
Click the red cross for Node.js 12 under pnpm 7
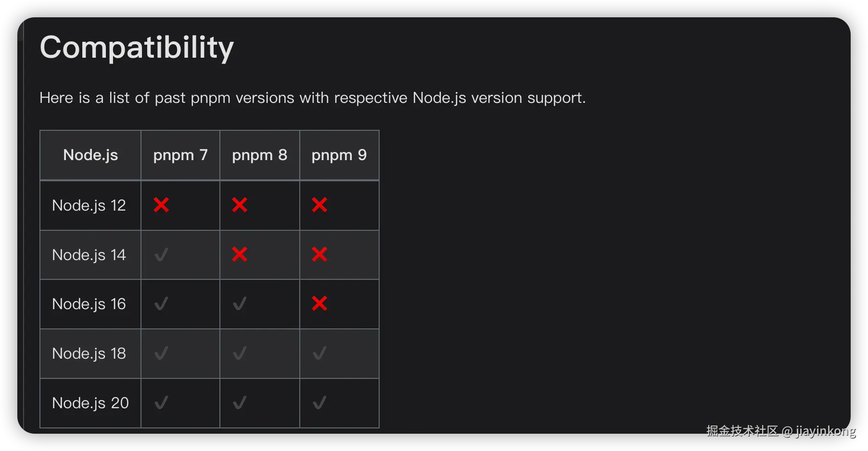[x=161, y=205]
